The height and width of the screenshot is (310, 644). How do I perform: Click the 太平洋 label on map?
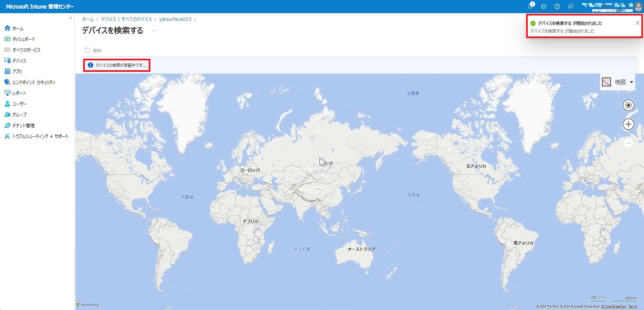413,195
